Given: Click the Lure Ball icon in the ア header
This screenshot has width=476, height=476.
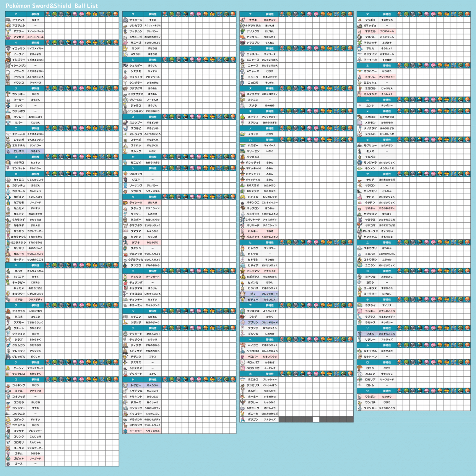Looking at the screenshot, I should click(x=48, y=14).
